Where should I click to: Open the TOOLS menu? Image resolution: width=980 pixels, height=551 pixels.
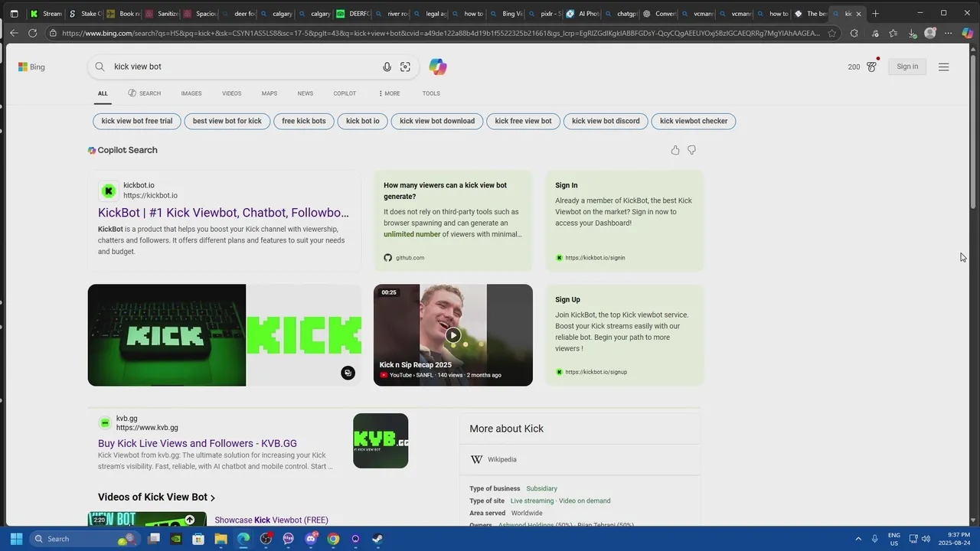tap(431, 93)
